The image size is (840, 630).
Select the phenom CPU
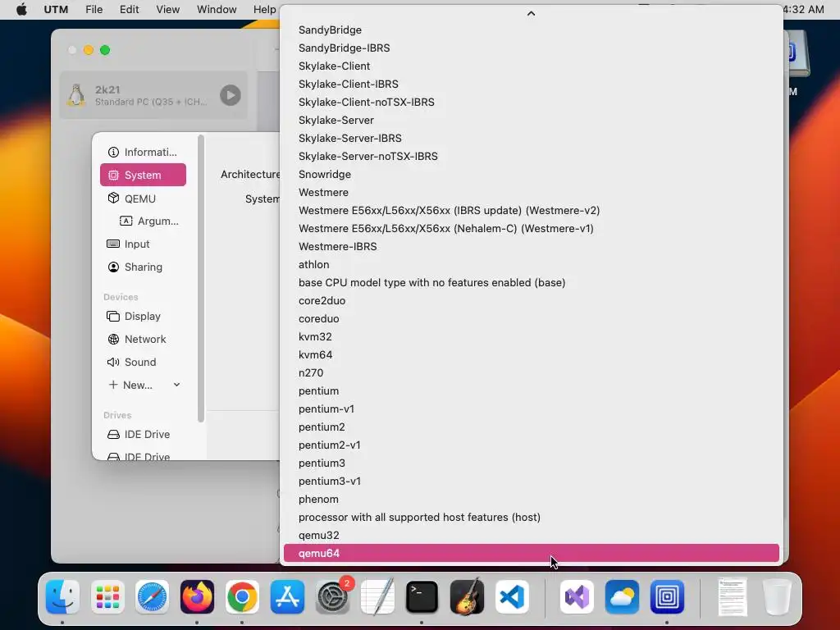tap(531, 499)
